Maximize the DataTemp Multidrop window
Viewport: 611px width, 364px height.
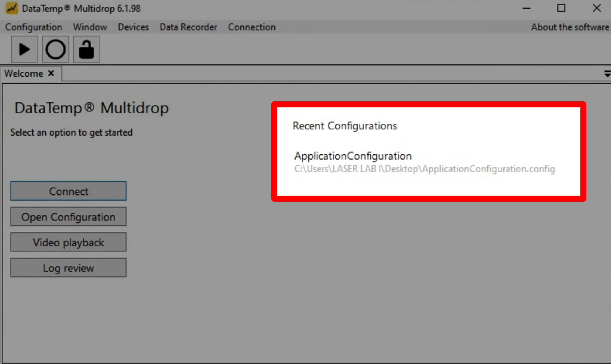[x=561, y=8]
